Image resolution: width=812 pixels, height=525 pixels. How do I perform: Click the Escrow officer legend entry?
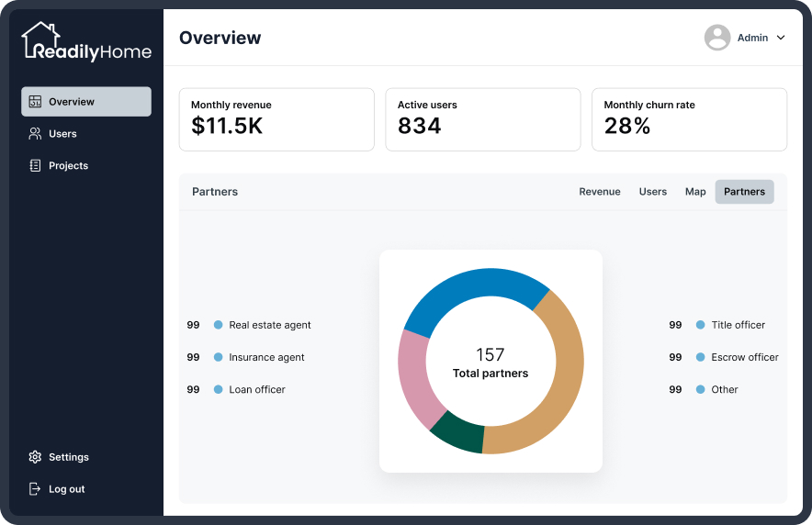724,357
